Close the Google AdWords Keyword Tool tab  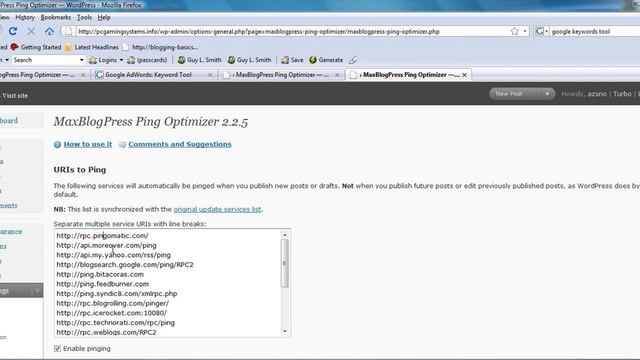tap(210, 75)
